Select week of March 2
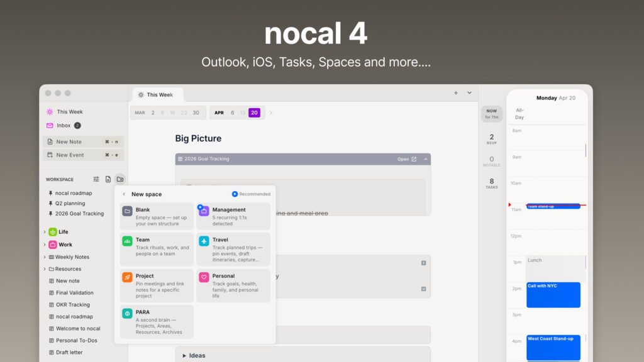This screenshot has height=362, width=644. 153,112
